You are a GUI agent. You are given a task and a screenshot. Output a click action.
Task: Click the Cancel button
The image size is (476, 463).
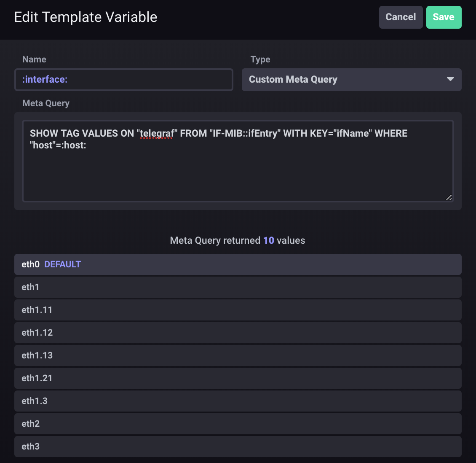coord(401,17)
